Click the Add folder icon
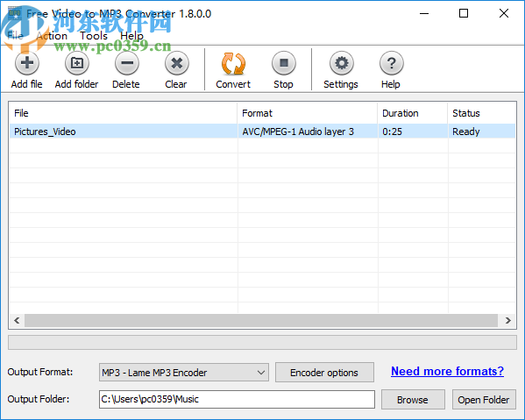 coord(77,63)
